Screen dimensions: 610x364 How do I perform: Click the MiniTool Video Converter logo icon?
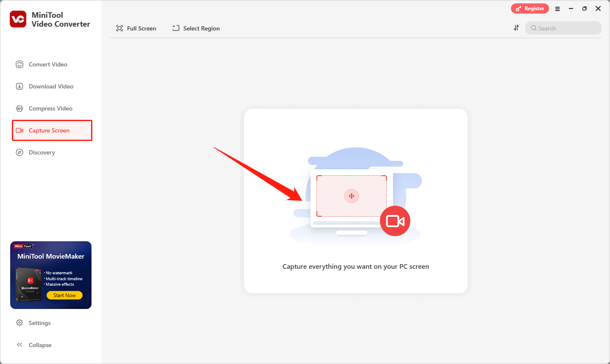[x=18, y=19]
